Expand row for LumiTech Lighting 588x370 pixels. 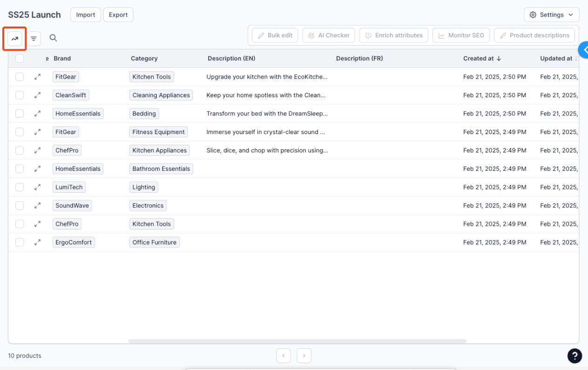pos(37,187)
